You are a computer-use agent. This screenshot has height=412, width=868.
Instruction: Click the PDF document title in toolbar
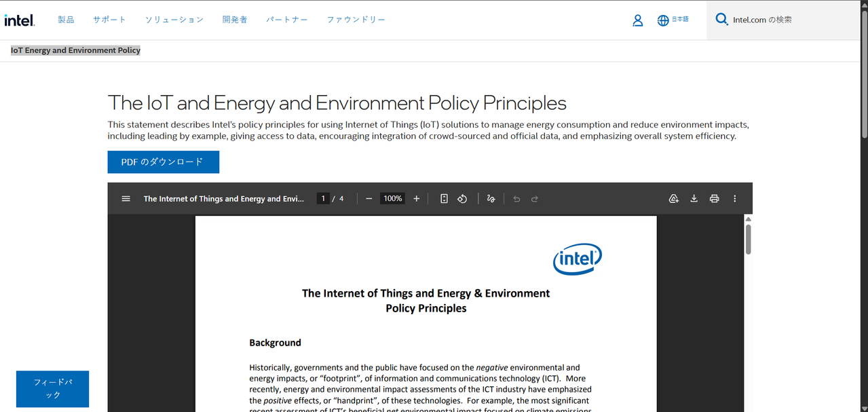224,199
